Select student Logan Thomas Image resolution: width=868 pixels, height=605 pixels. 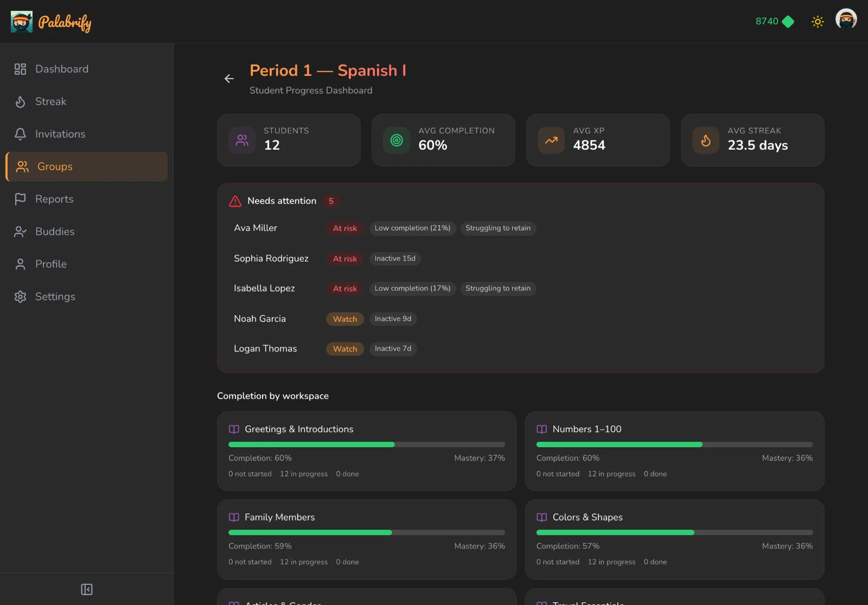coord(265,349)
